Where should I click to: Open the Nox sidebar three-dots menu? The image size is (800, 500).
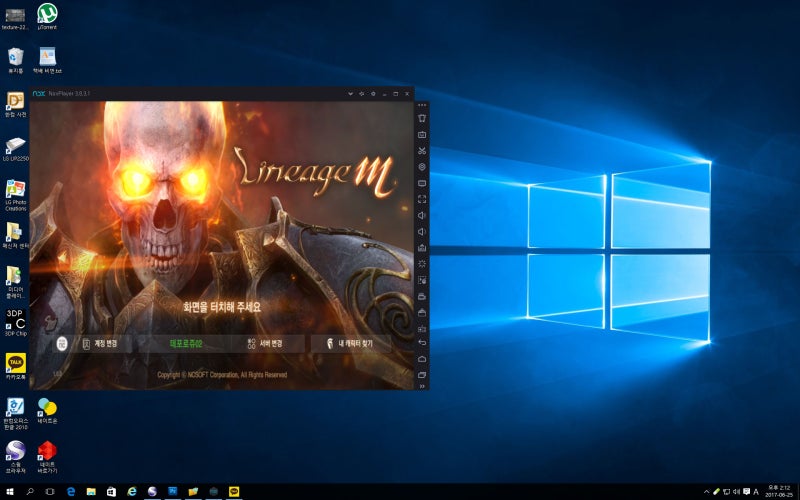tap(422, 105)
